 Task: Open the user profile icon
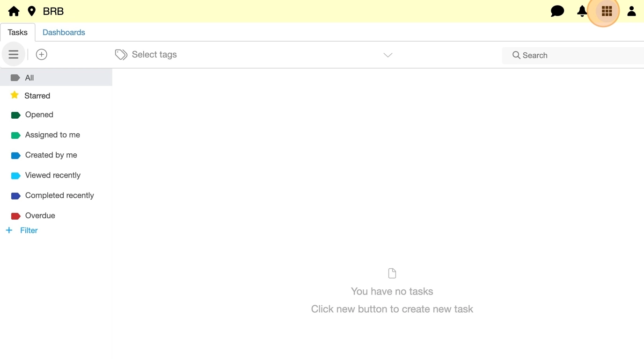click(631, 11)
